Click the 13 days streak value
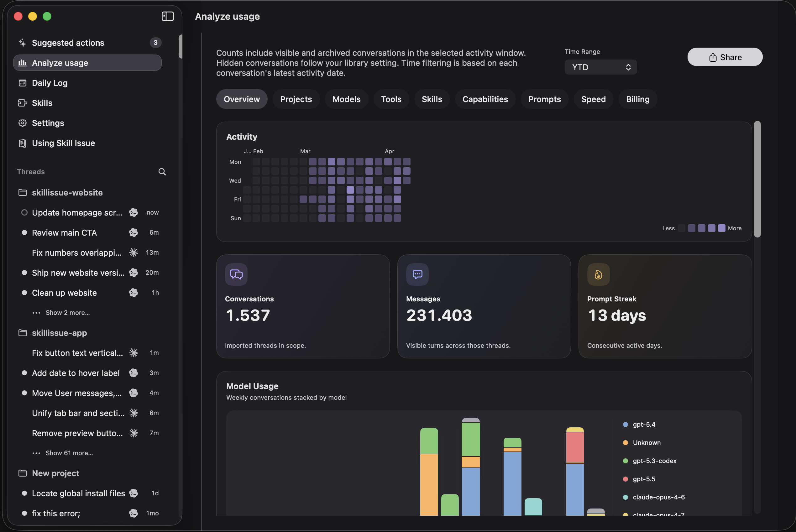 point(617,315)
